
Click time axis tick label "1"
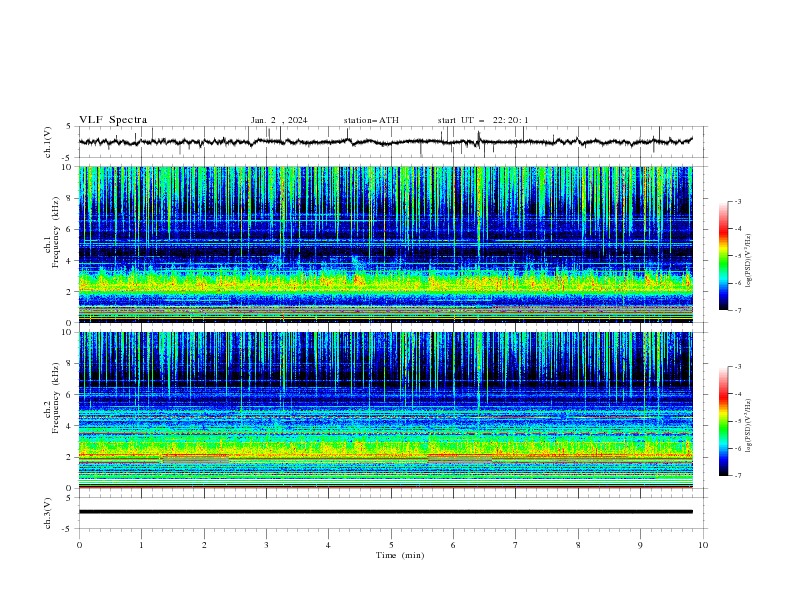pyautogui.click(x=141, y=545)
